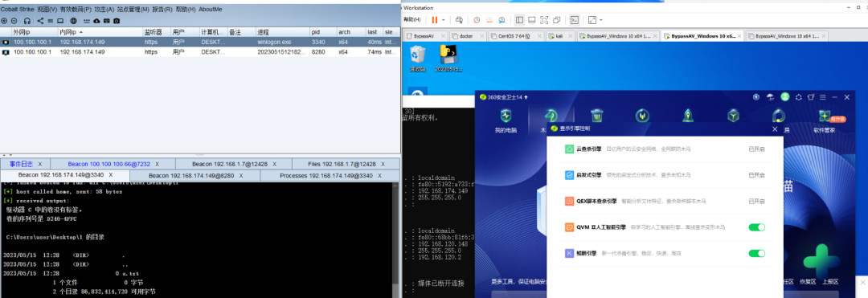Open AboutMe menu in Cobalt Strike
The width and height of the screenshot is (868, 298).
[210, 9]
